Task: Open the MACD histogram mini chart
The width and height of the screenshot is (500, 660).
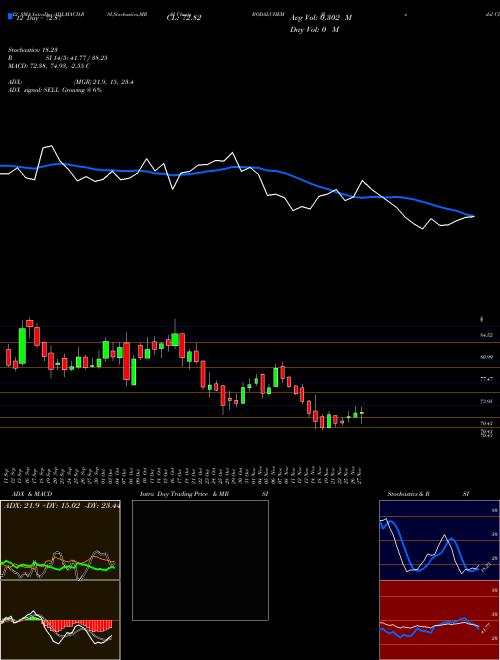Action: coord(60,620)
